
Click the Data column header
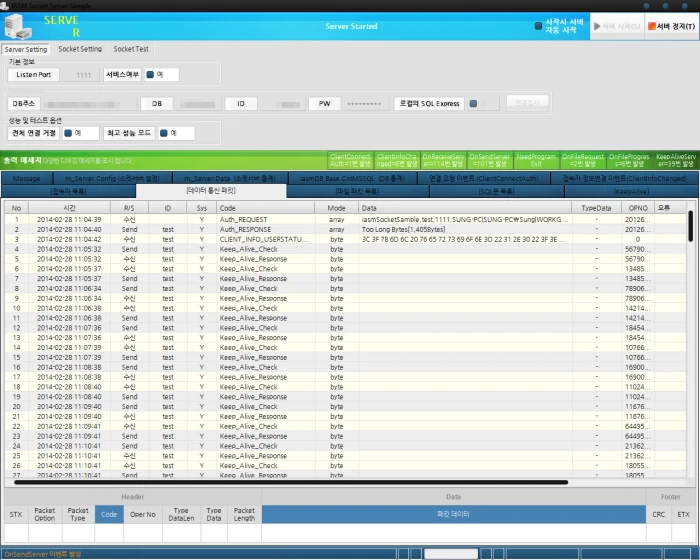pyautogui.click(x=465, y=208)
